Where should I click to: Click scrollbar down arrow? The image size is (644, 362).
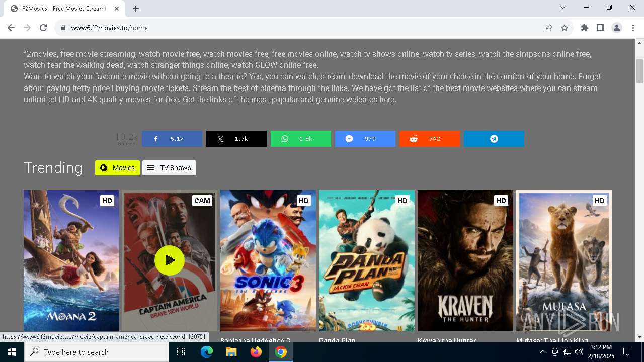640,337
